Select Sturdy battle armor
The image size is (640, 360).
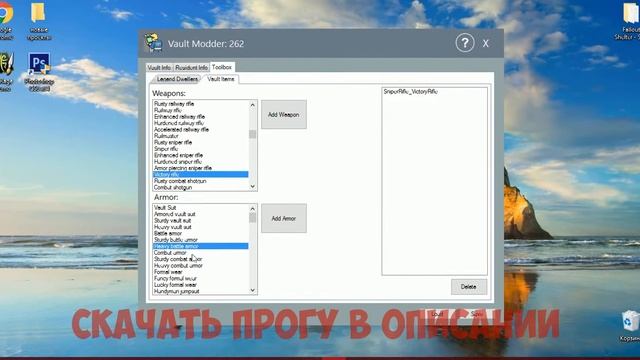click(x=200, y=240)
